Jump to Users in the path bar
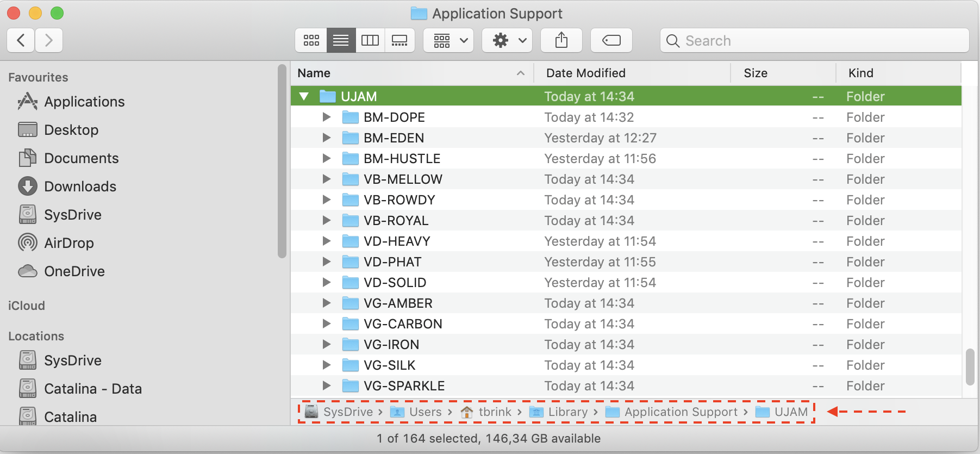Viewport: 980px width, 454px height. (416, 412)
